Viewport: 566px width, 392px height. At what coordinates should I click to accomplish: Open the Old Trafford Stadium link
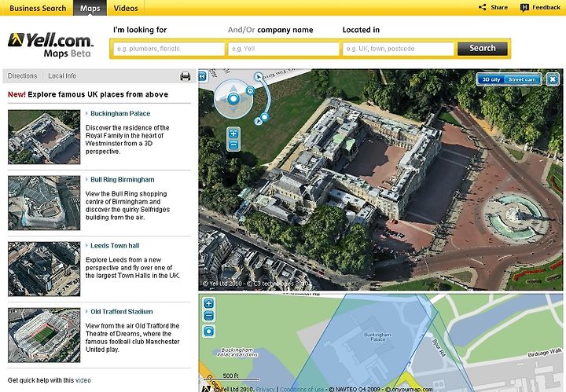[122, 312]
